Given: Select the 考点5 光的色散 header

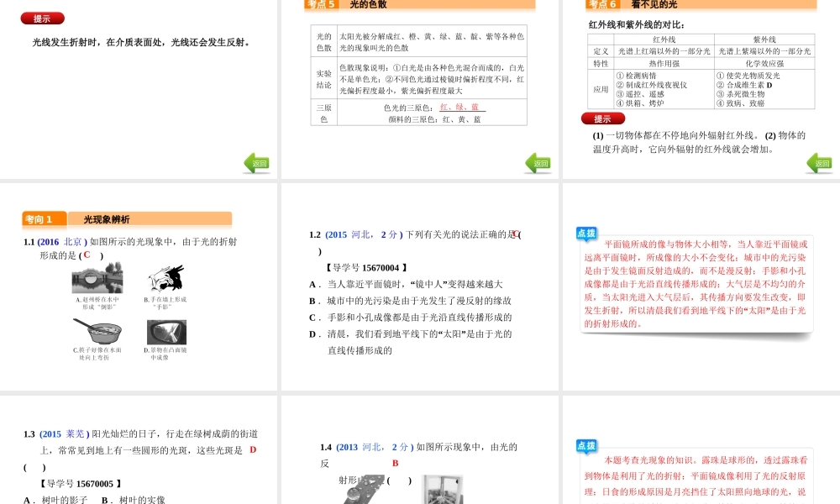Looking at the screenshot, I should [419, 5].
